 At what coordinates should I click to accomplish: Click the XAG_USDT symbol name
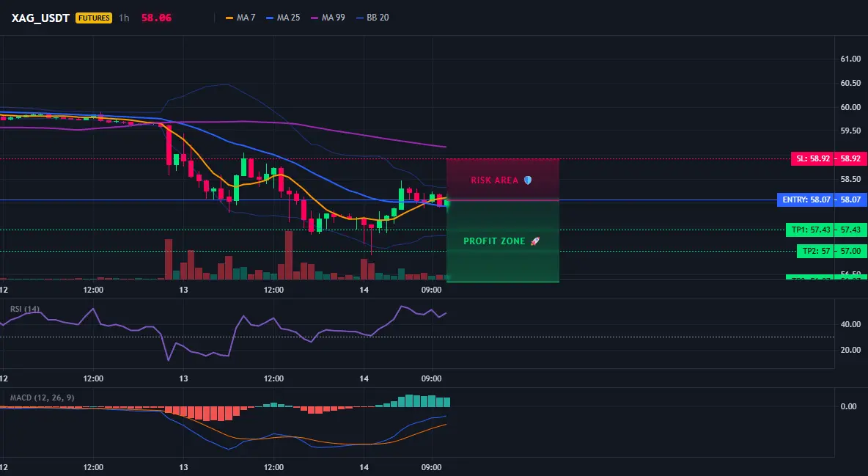coord(40,18)
